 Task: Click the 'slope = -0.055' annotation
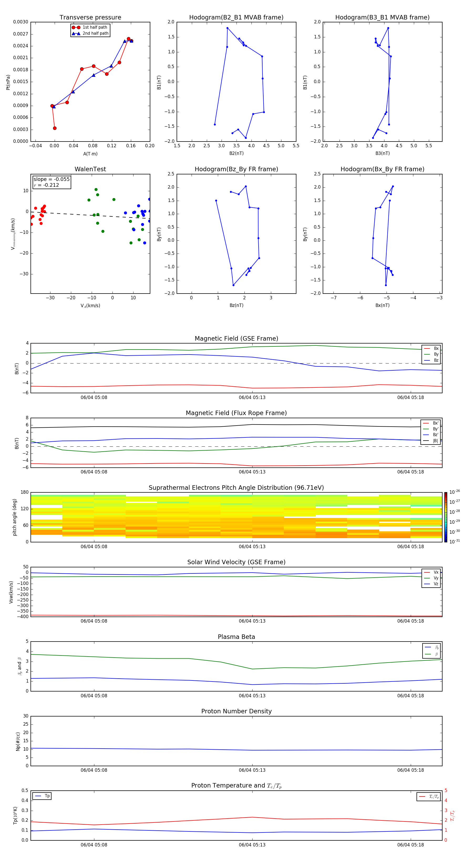click(52, 179)
